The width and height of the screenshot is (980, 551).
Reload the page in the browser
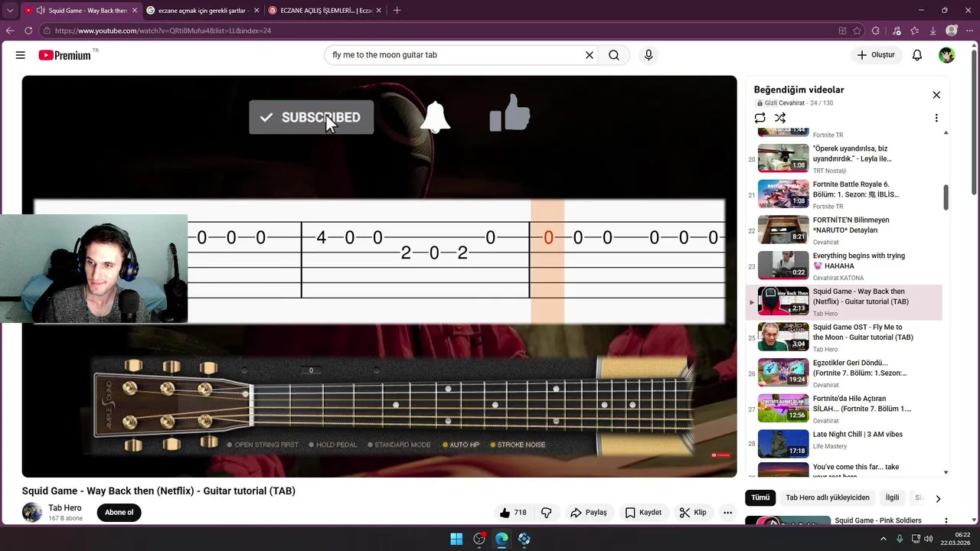click(x=28, y=31)
